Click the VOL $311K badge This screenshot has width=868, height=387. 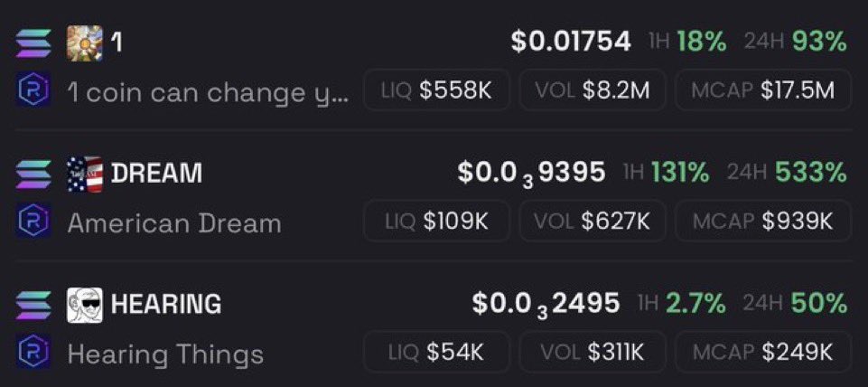pyautogui.click(x=593, y=353)
